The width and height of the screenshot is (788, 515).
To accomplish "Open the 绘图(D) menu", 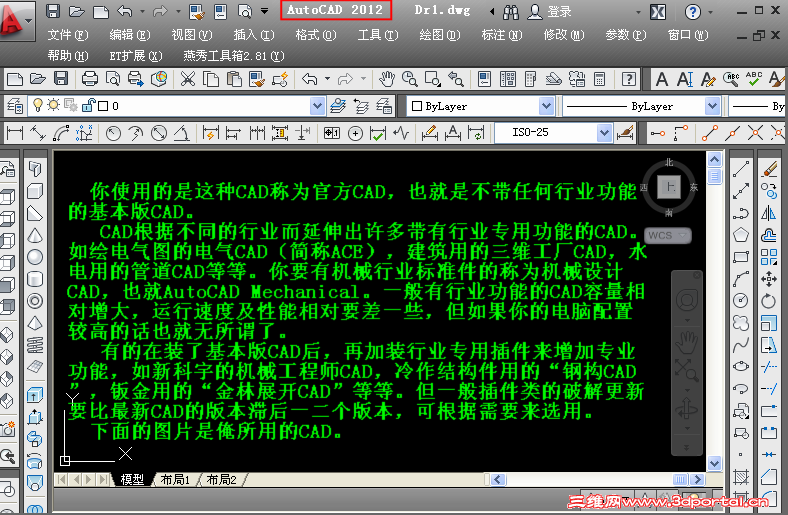I will click(x=440, y=35).
